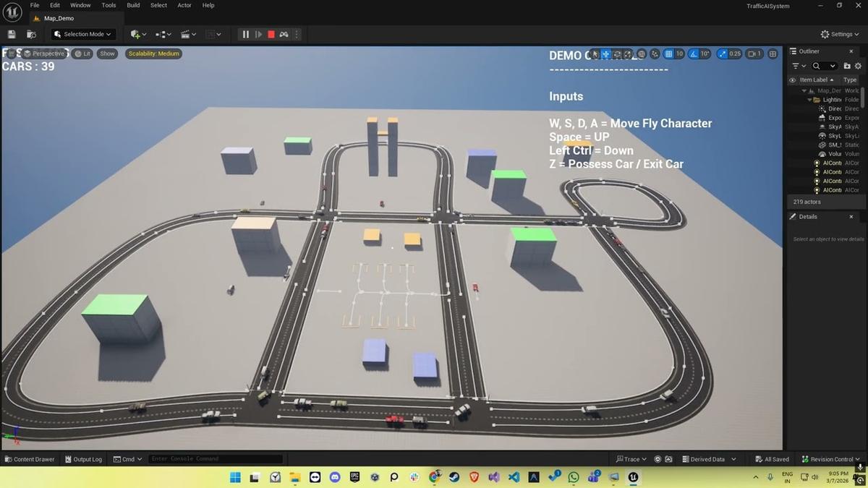Pause the running simulation
The height and width of the screenshot is (488, 868).
(x=246, y=34)
